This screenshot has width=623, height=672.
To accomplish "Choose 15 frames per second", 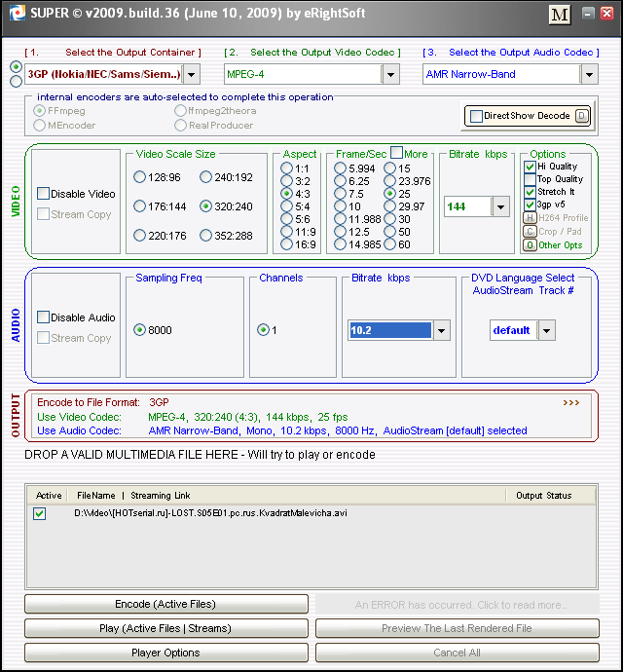I will pyautogui.click(x=390, y=168).
